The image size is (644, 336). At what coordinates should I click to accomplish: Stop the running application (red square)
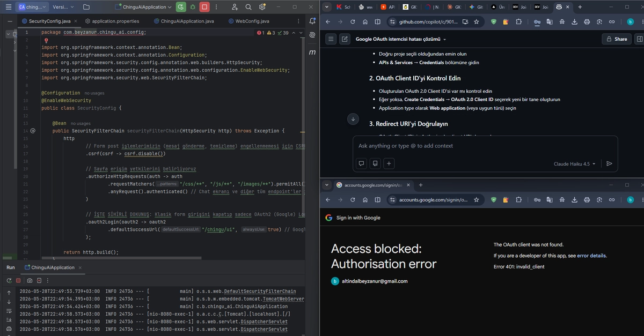pos(204,7)
